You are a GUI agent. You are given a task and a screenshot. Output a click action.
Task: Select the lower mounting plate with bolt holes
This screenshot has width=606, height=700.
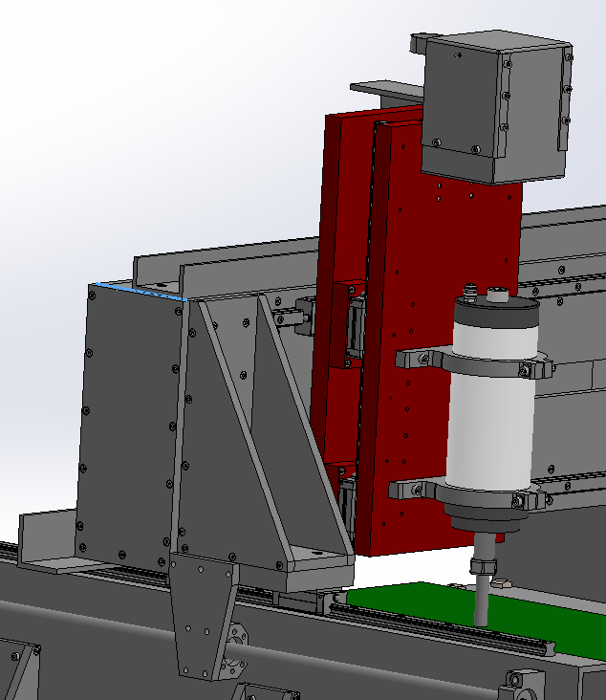pyautogui.click(x=201, y=612)
